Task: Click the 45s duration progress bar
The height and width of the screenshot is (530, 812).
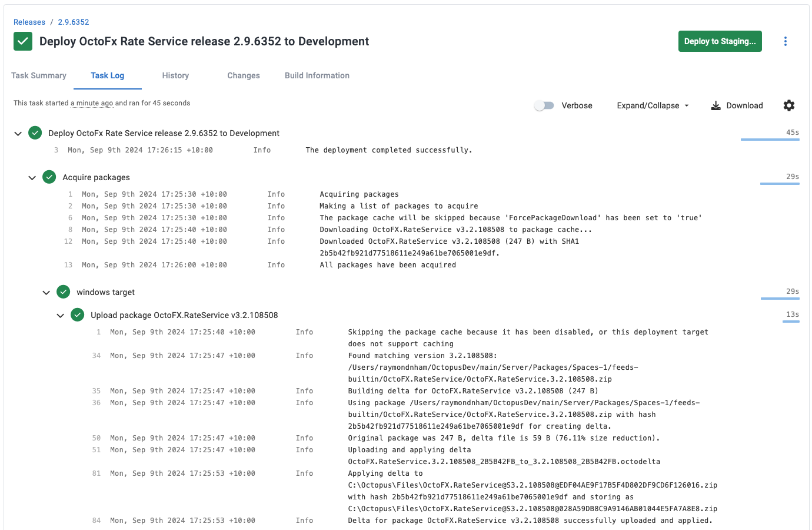Action: [770, 140]
